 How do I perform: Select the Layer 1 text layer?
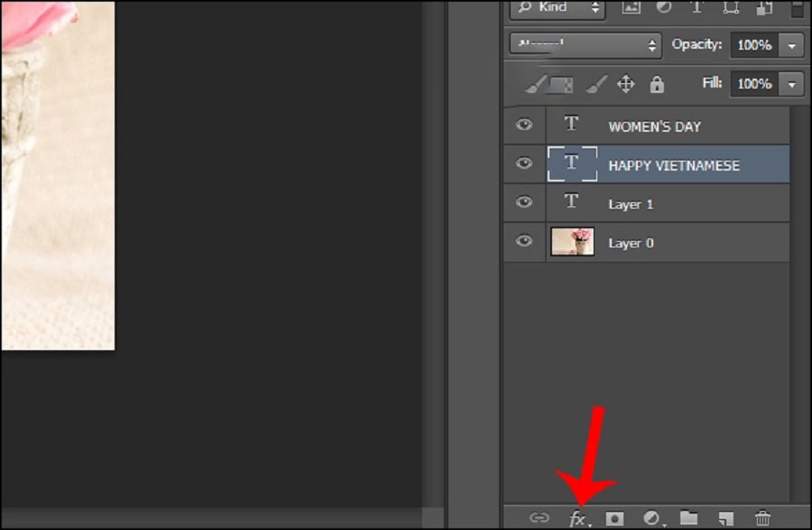(631, 204)
